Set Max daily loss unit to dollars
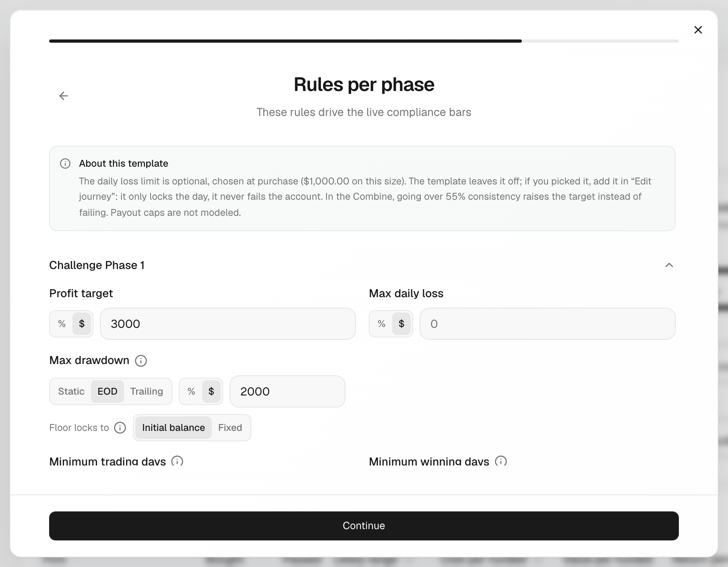 [x=401, y=324]
